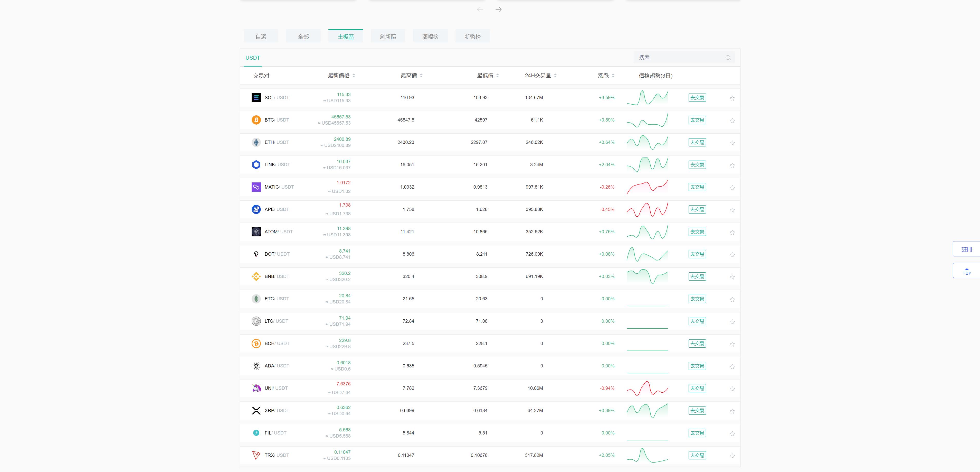Go to previous carousel page arrow

(x=480, y=10)
